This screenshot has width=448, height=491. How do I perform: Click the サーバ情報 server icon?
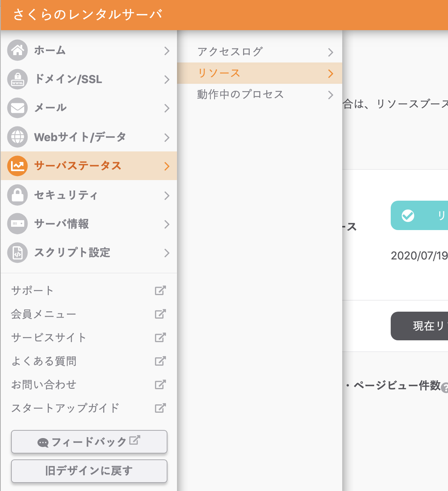tap(17, 223)
